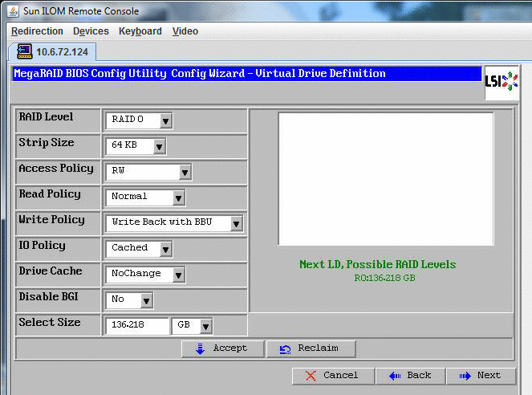Click the Access Policy label
This screenshot has height=395, width=532.
click(x=56, y=169)
